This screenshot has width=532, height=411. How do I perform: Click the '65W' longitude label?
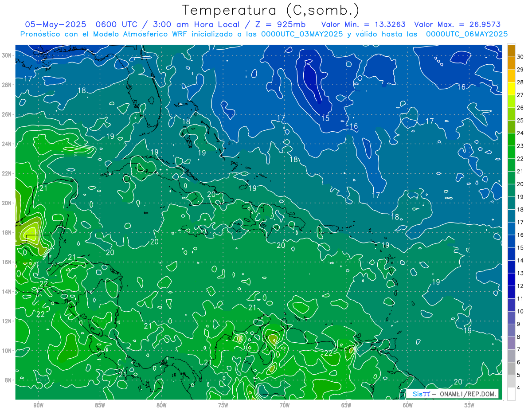[x=346, y=405]
